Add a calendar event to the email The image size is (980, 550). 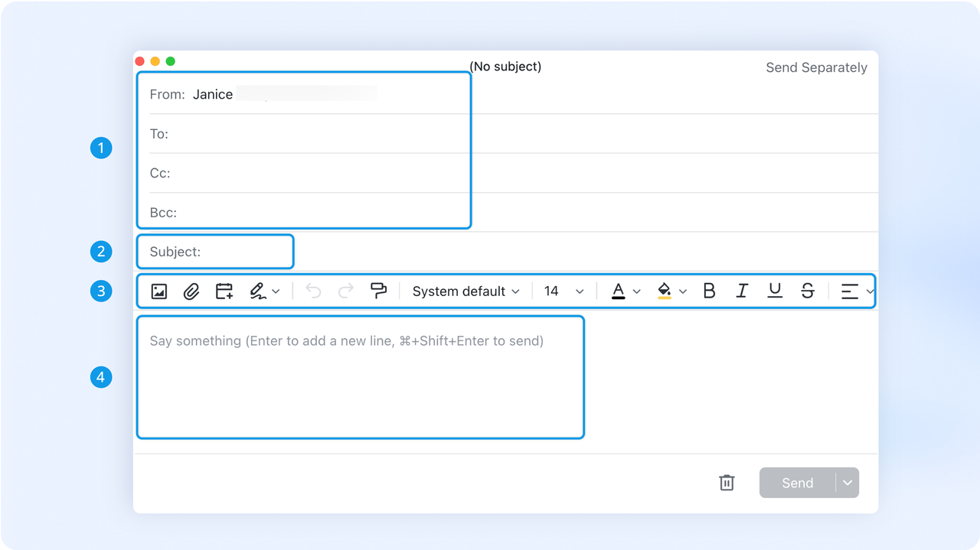(x=224, y=291)
